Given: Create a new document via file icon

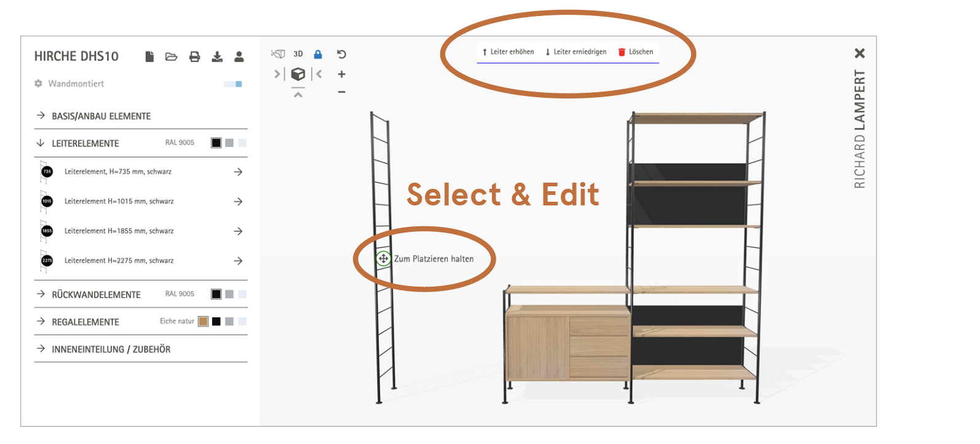Looking at the screenshot, I should coord(149,57).
